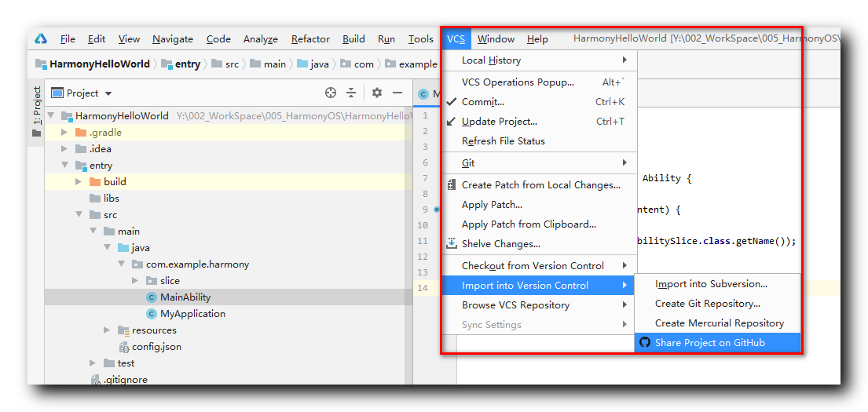Viewport: 868px width, 412px height.
Task: Click the GitHub icon in submenu
Action: pyautogui.click(x=644, y=342)
